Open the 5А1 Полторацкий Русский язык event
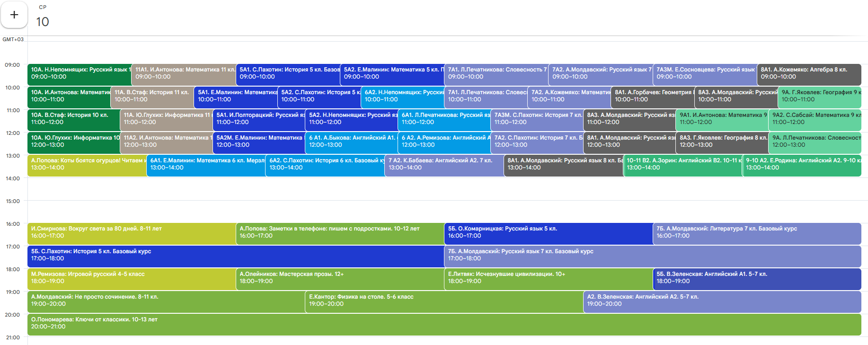 (258, 119)
